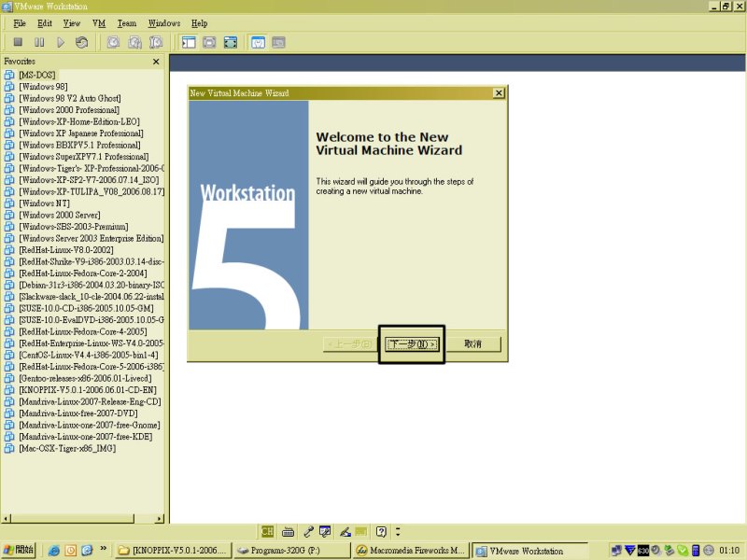Select [Mandriva-Linux-one-2007-free-Gnome] favorite
The image size is (747, 560).
coord(90,425)
